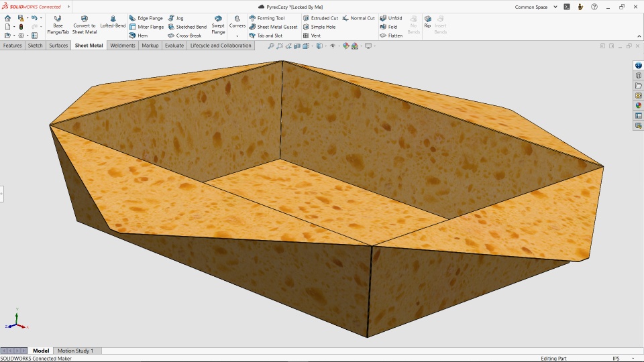Activate the Lofted-Bend tool

click(113, 21)
